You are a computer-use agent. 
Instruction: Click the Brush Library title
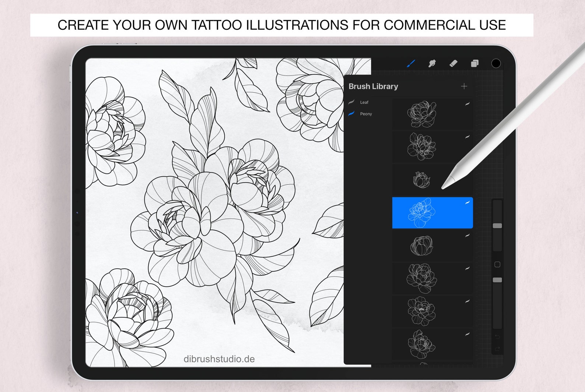(x=373, y=86)
